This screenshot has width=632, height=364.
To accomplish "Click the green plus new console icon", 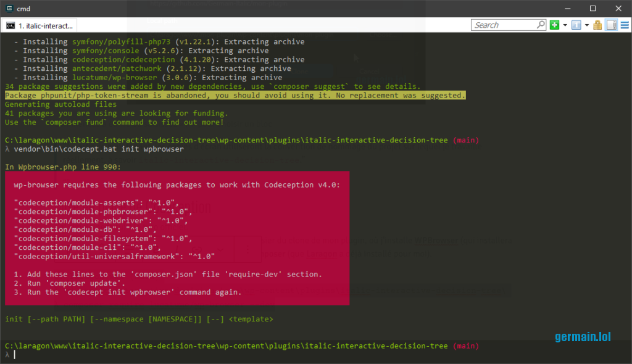I will pyautogui.click(x=555, y=25).
